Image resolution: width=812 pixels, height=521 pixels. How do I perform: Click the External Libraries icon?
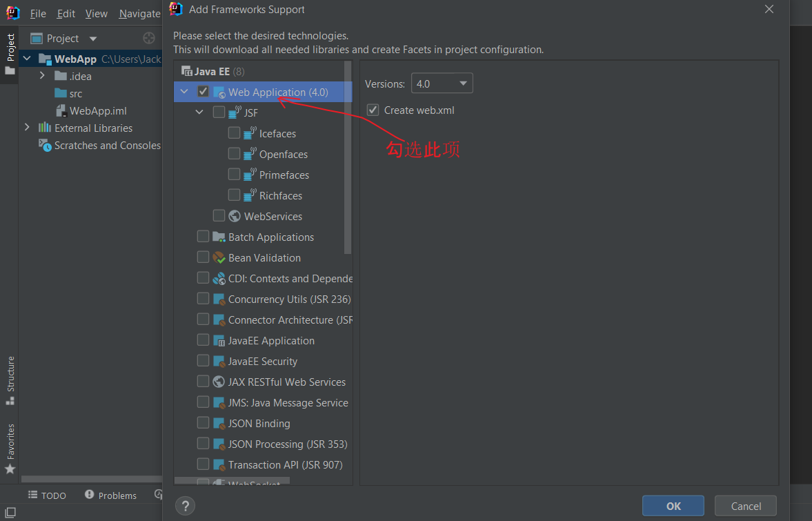(x=45, y=128)
